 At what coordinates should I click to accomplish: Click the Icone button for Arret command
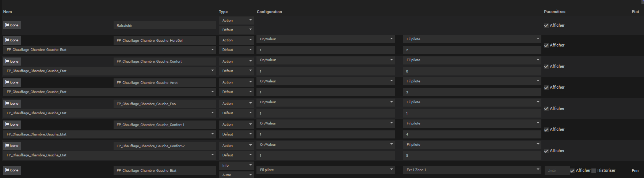tap(12, 82)
